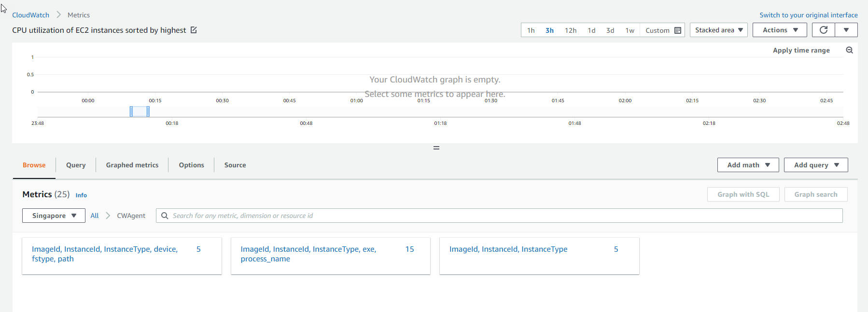Screen dimensions: 868x312
Task: Open the Add query dropdown
Action: [816, 165]
